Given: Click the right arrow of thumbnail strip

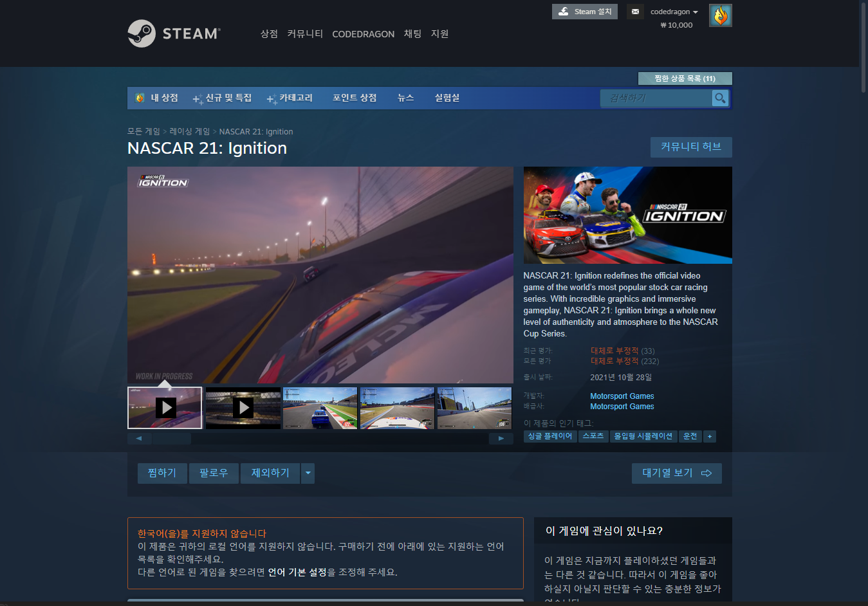Looking at the screenshot, I should click(x=501, y=438).
